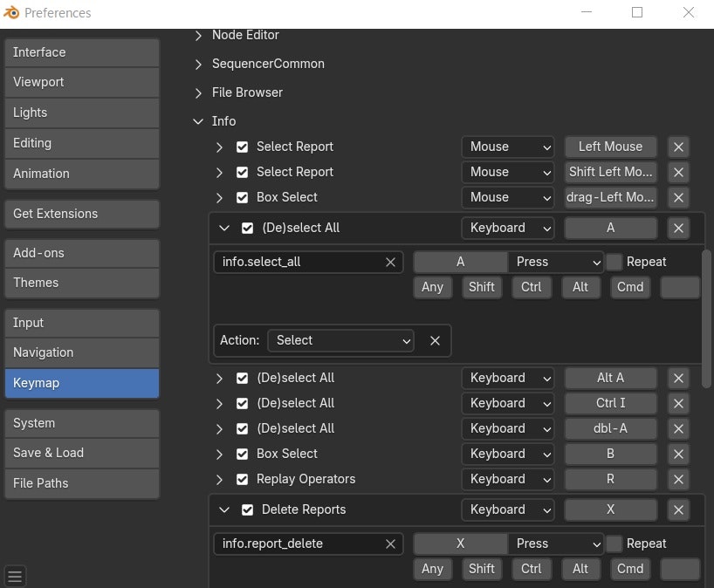The image size is (714, 588).
Task: Collapse the Delete Reports item
Action: [224, 509]
